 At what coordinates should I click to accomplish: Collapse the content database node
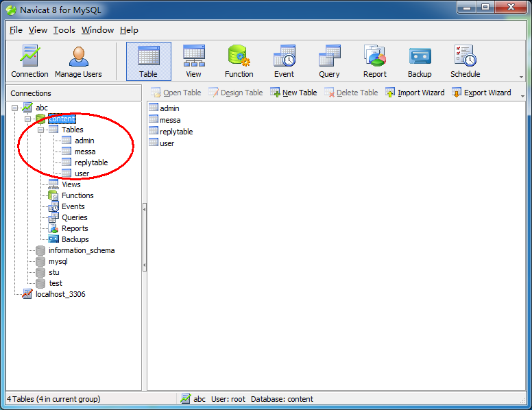pyautogui.click(x=28, y=119)
